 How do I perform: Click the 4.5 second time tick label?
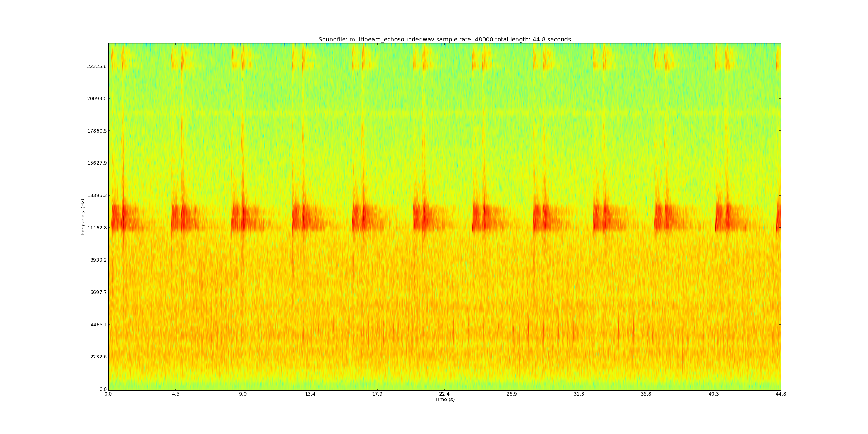tap(176, 394)
